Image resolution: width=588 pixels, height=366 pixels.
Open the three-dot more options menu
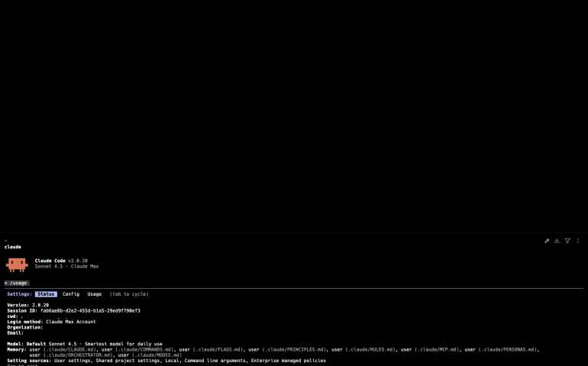tap(577, 241)
